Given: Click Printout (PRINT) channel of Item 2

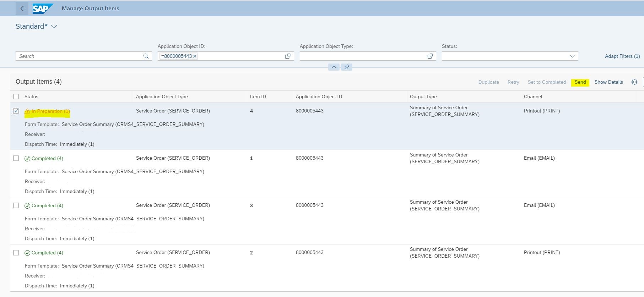Looking at the screenshot, I should (542, 253).
